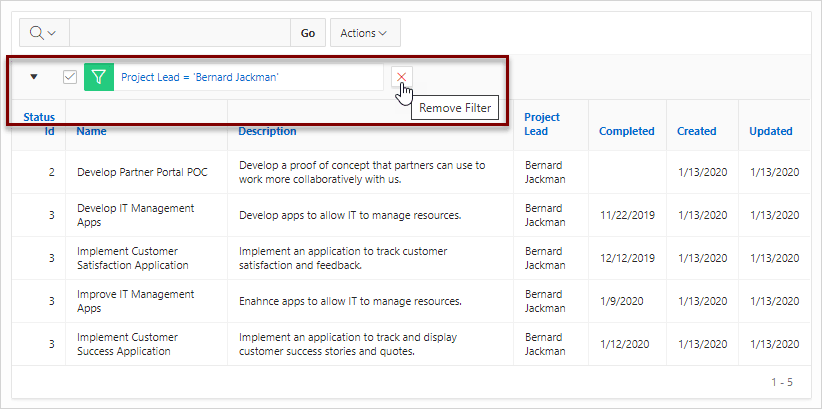Remove the filter with the red X
The height and width of the screenshot is (409, 822).
[x=402, y=77]
